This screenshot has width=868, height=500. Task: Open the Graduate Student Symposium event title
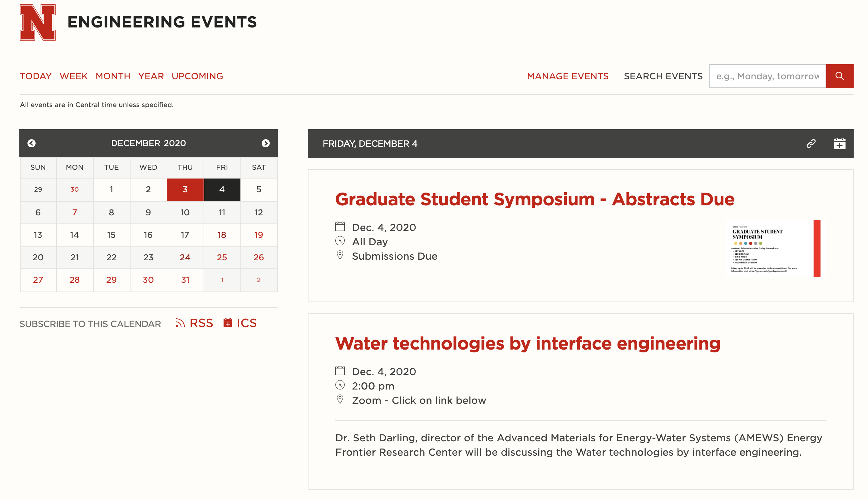[x=535, y=199]
